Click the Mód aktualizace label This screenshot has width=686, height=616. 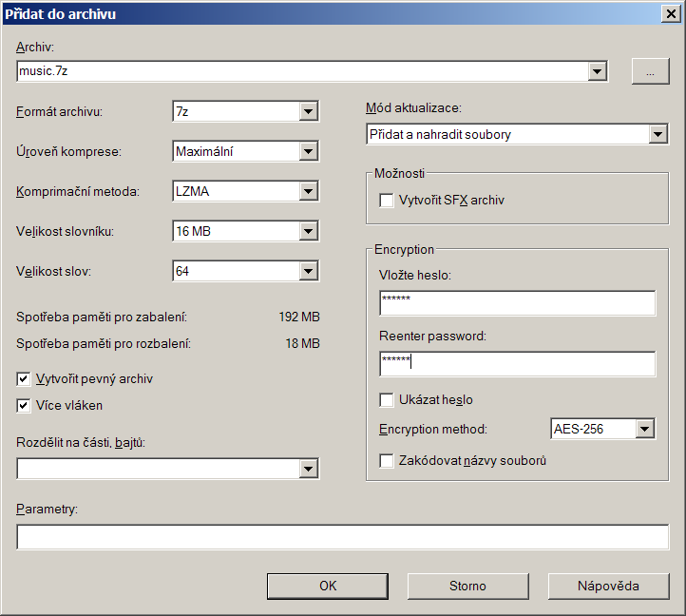tap(414, 107)
